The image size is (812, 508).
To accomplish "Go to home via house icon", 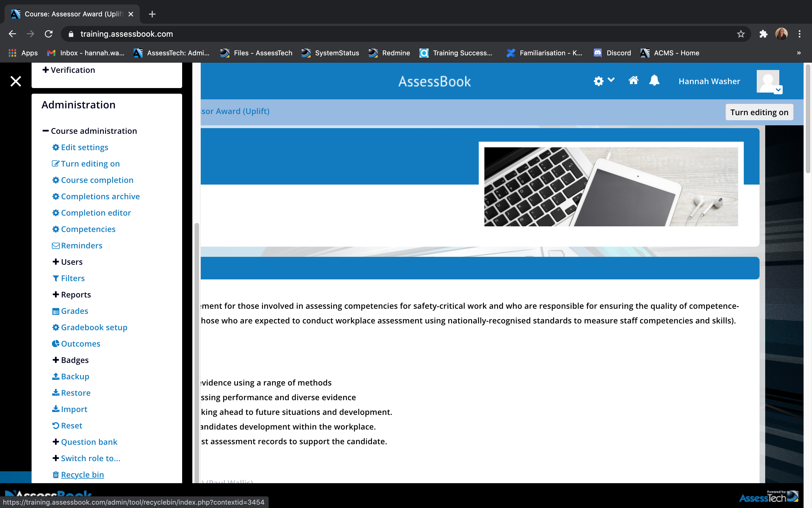I will click(x=633, y=80).
